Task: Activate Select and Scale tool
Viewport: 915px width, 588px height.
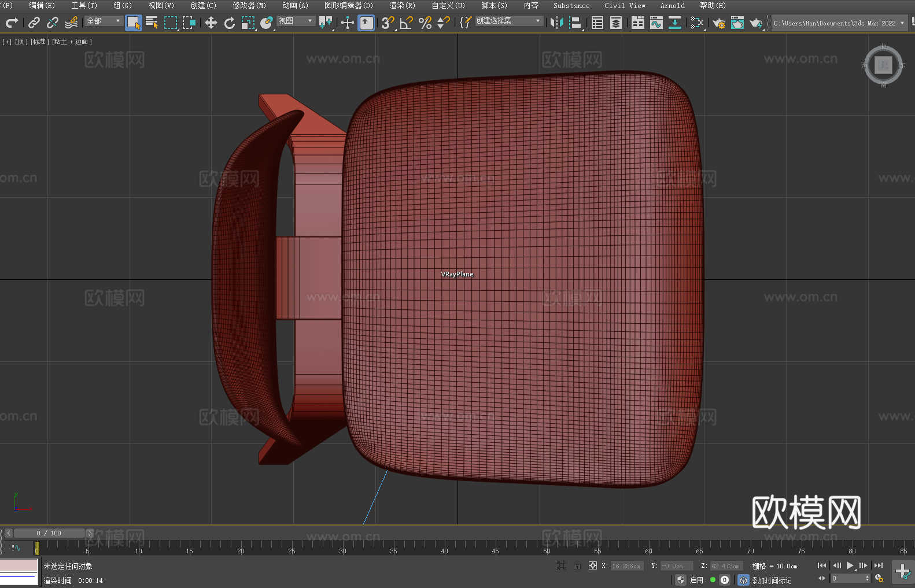Action: (248, 23)
